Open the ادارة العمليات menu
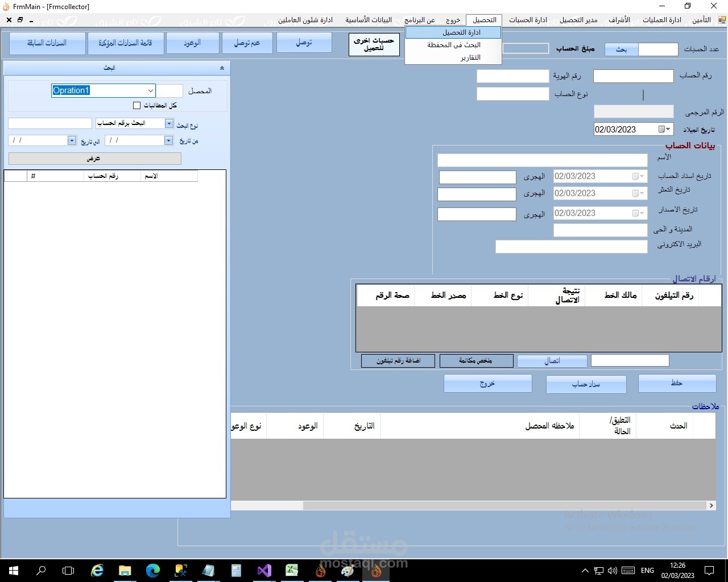This screenshot has width=728, height=582. pyautogui.click(x=662, y=20)
